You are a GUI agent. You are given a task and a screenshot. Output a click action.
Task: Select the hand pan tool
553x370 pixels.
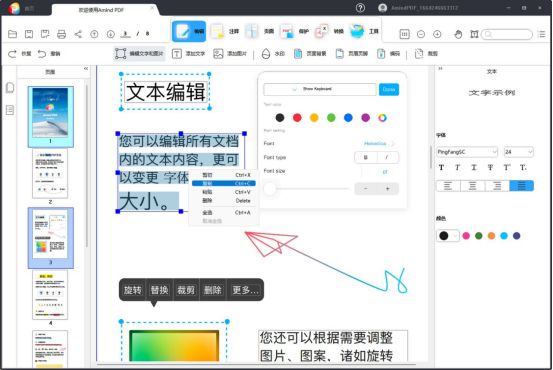point(458,34)
